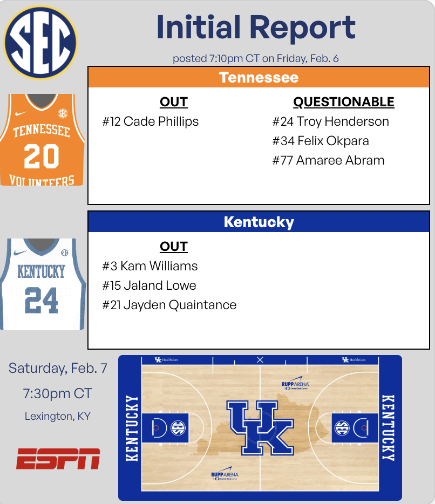Click the Rupp Arena logo on the lower court
435x504 pixels.
point(225,475)
